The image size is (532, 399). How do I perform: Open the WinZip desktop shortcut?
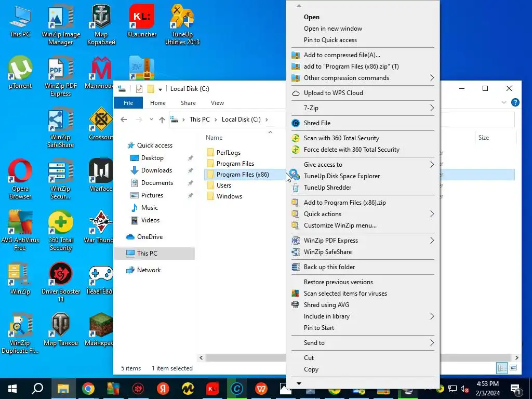[x=20, y=278]
